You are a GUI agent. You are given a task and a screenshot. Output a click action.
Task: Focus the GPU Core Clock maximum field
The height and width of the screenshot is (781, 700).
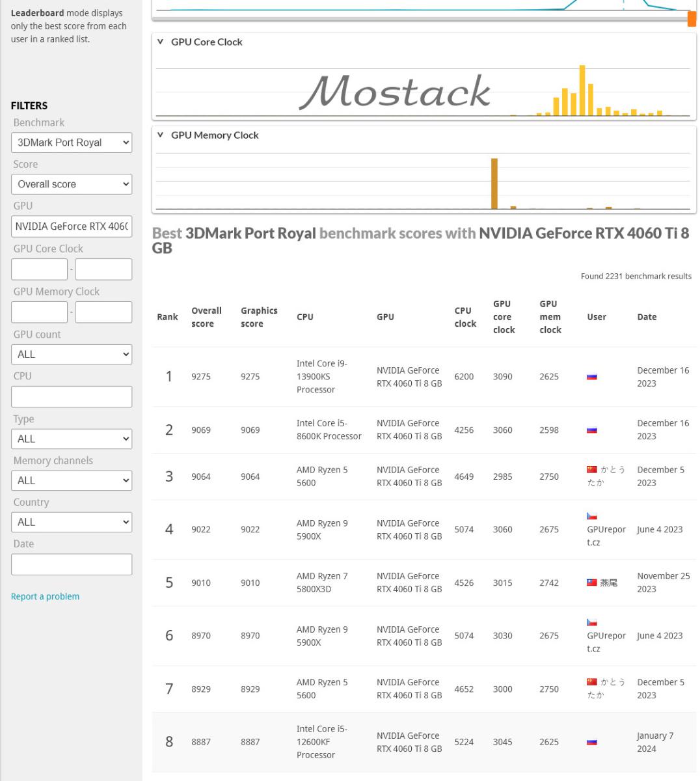103,269
